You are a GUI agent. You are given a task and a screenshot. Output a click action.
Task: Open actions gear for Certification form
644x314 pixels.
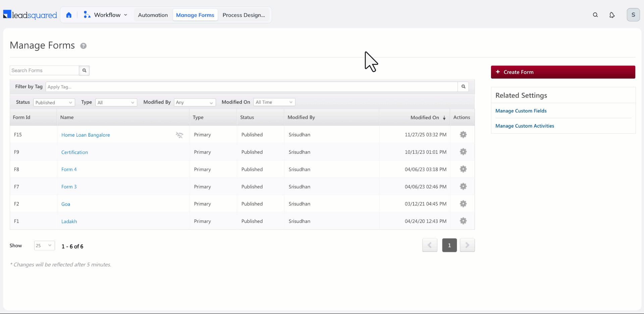pyautogui.click(x=463, y=152)
